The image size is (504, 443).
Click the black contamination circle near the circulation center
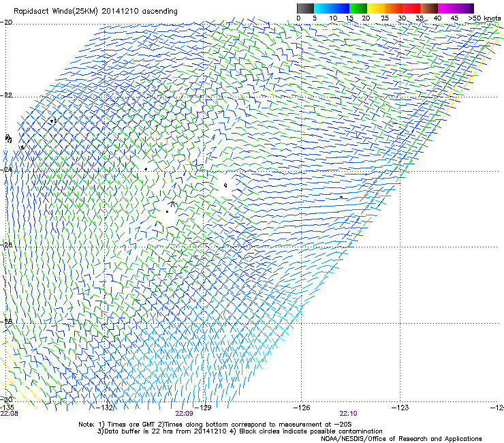(225, 185)
